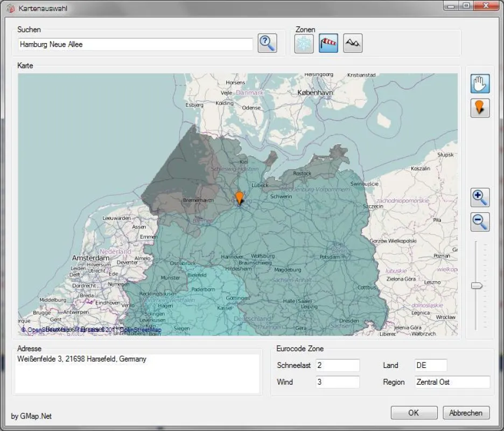Maximize the Kartenauswahl window

click(466, 6)
